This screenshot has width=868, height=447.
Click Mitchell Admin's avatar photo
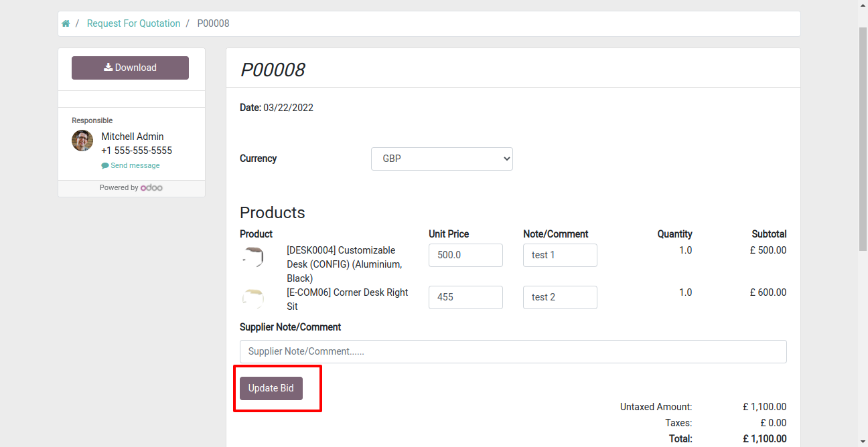82,141
